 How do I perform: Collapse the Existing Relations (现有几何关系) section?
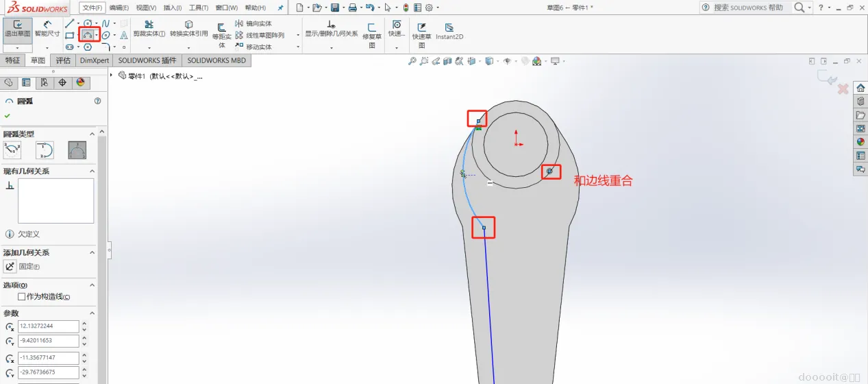pos(92,171)
